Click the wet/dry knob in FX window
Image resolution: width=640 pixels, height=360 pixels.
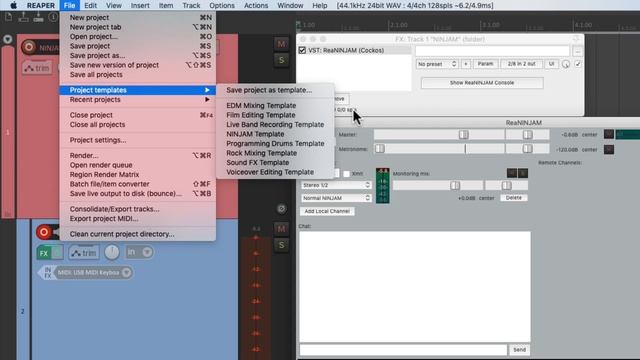pyautogui.click(x=566, y=64)
